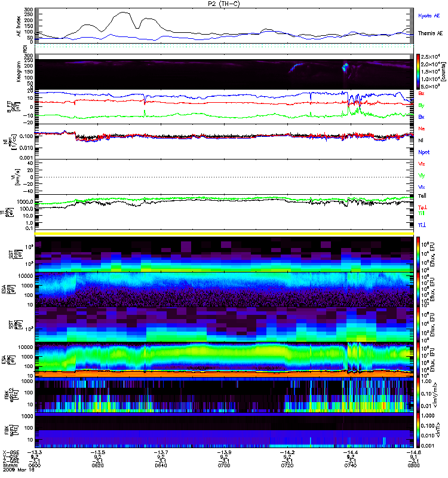Select the black Ni density legend label
Screen dimensions: 448x478
(x=421, y=140)
